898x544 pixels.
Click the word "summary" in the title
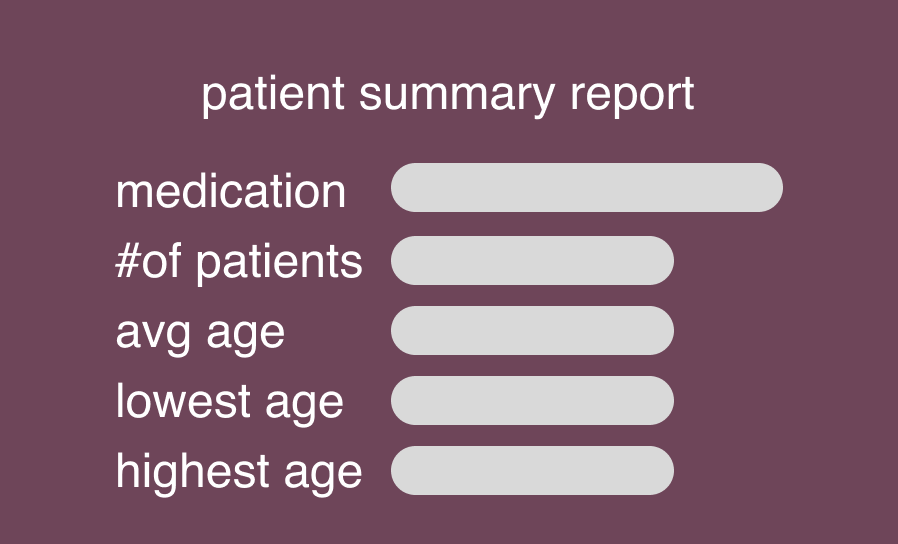tap(455, 97)
